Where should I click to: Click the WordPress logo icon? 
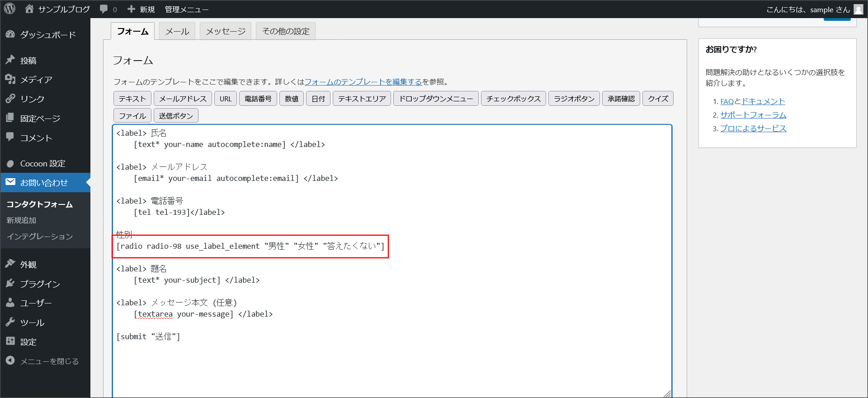click(9, 9)
